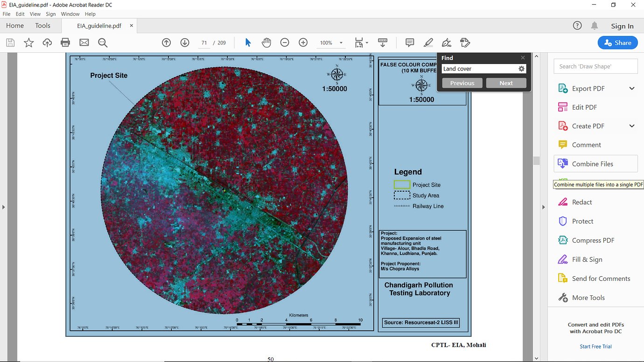The image size is (644, 362).
Task: Print the document
Action: [x=65, y=42]
